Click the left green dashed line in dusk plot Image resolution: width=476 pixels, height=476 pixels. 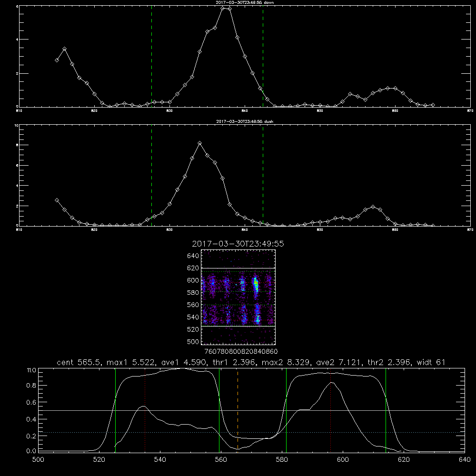(151, 175)
